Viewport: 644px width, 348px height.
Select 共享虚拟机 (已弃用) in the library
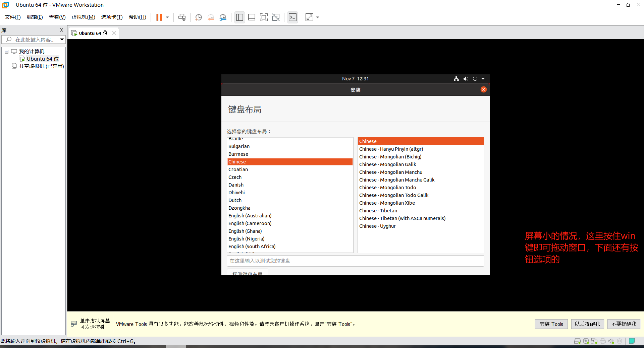[41, 66]
